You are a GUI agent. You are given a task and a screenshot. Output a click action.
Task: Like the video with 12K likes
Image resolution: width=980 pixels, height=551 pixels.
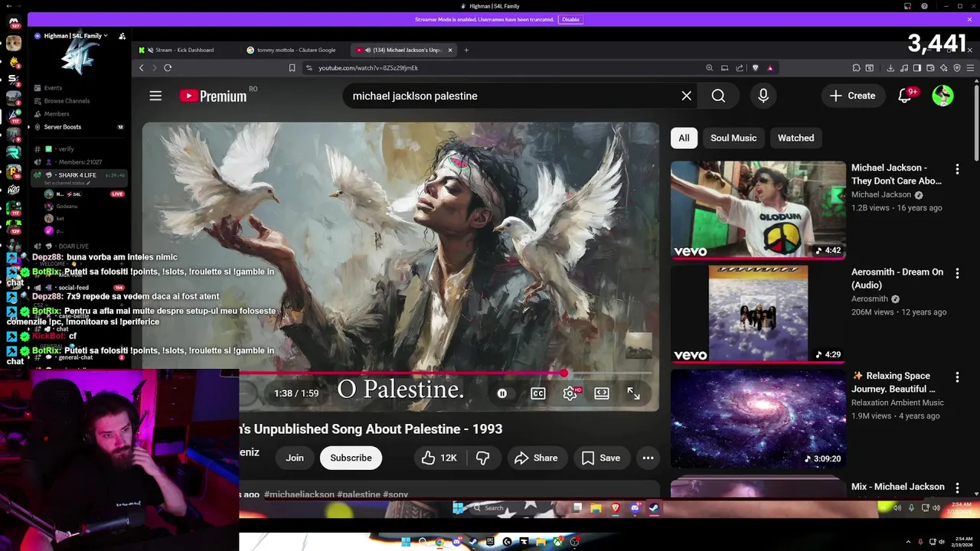tap(439, 458)
